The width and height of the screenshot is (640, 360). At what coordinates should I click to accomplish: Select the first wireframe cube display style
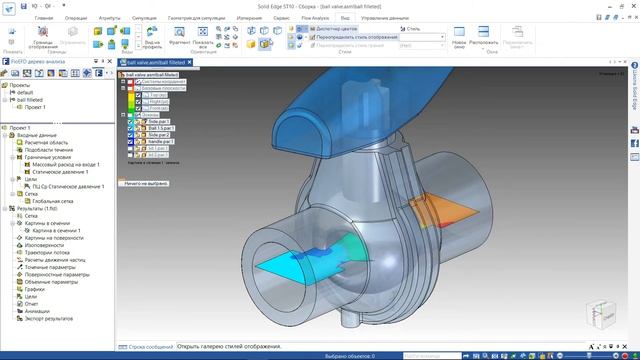(x=251, y=31)
